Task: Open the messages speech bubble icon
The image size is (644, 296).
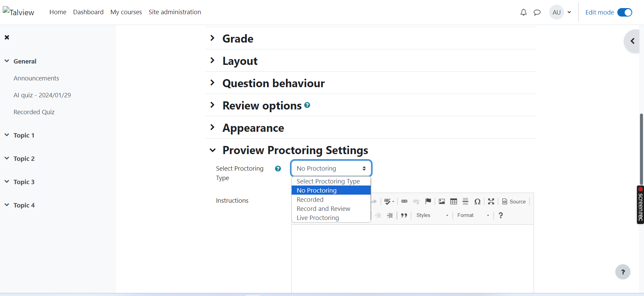Action: pos(537,13)
